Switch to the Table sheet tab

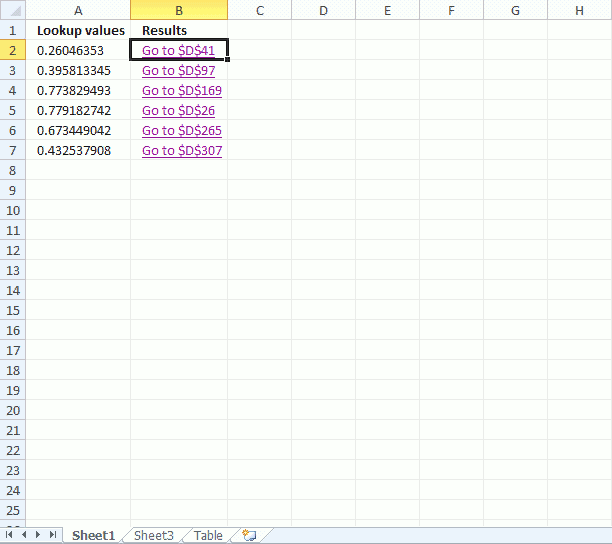(x=208, y=535)
